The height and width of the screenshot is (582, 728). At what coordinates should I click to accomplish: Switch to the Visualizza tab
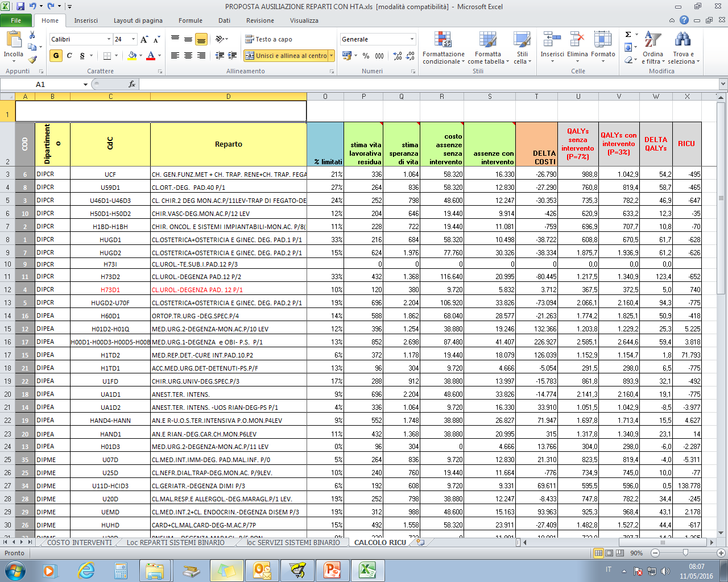[x=304, y=20]
